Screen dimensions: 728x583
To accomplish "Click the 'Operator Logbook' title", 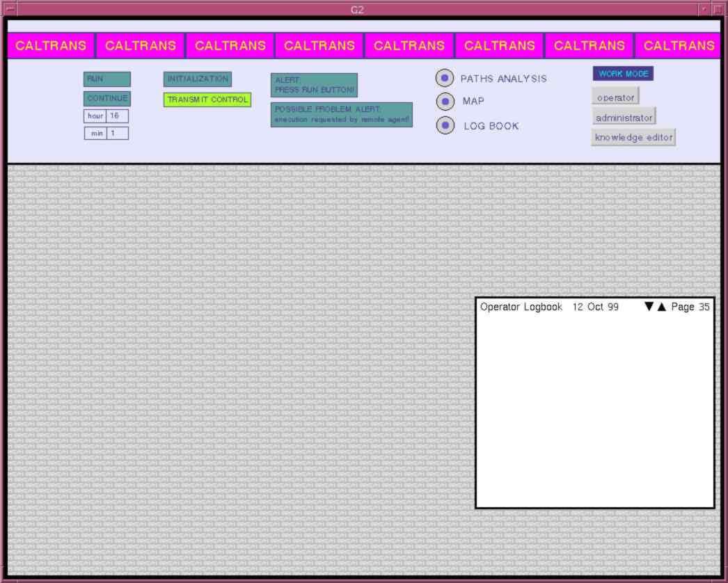I will 521,307.
